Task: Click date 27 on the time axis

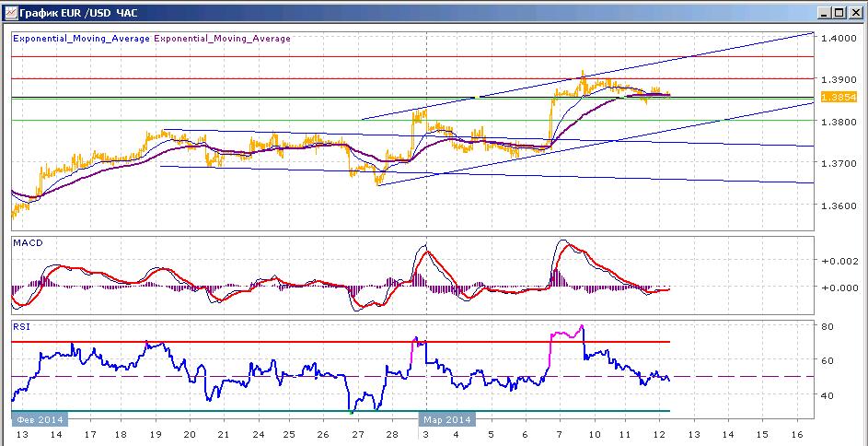Action: tap(358, 435)
